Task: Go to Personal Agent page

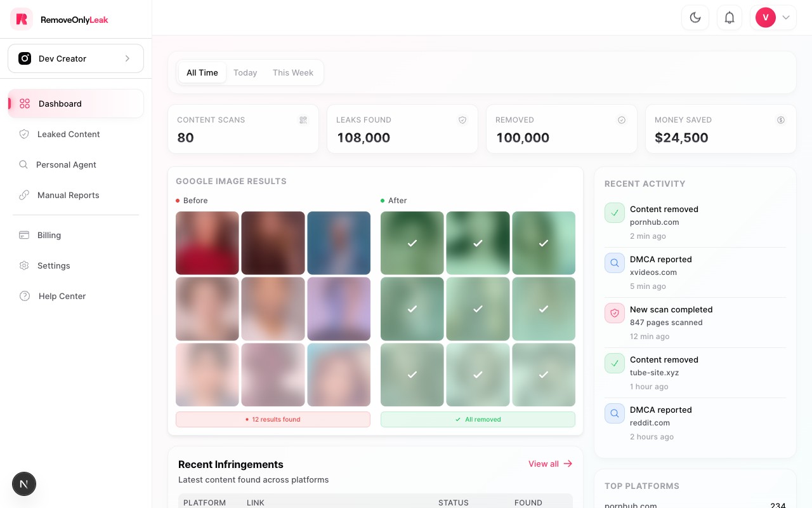Action: (x=66, y=164)
